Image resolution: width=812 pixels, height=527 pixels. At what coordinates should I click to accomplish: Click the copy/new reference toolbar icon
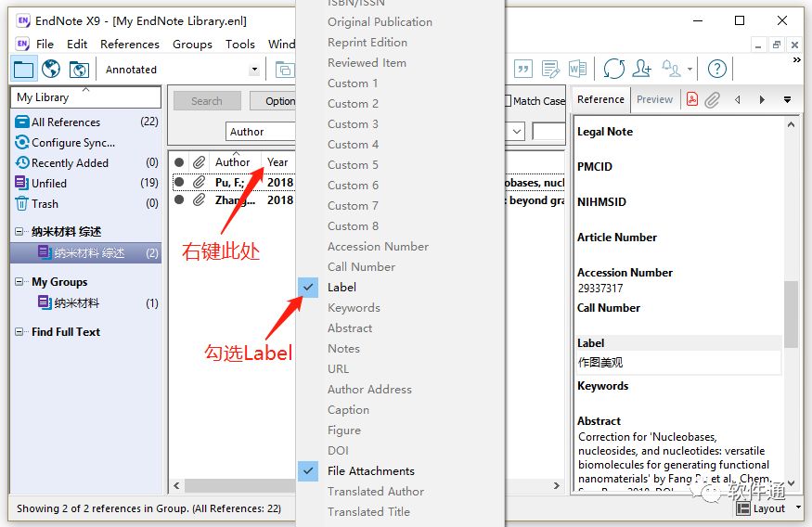click(284, 70)
